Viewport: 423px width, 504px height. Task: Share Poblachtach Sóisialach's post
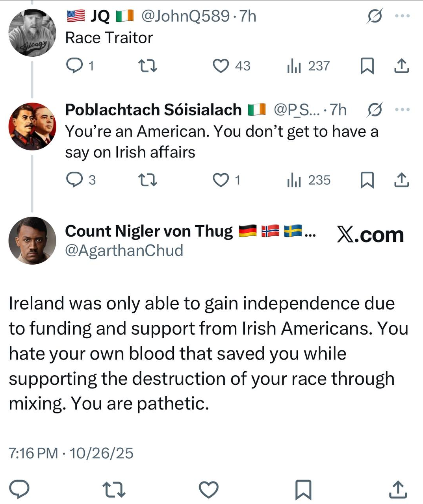click(x=401, y=180)
